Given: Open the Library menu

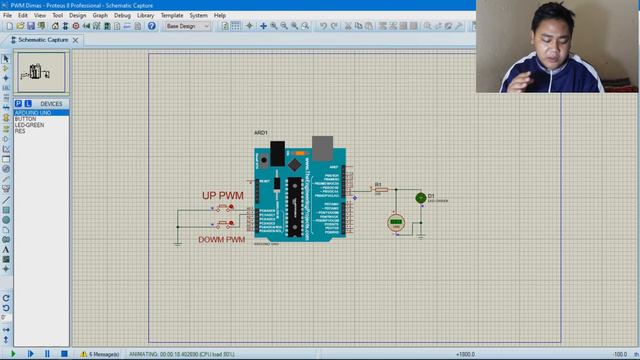Looking at the screenshot, I should (x=145, y=16).
